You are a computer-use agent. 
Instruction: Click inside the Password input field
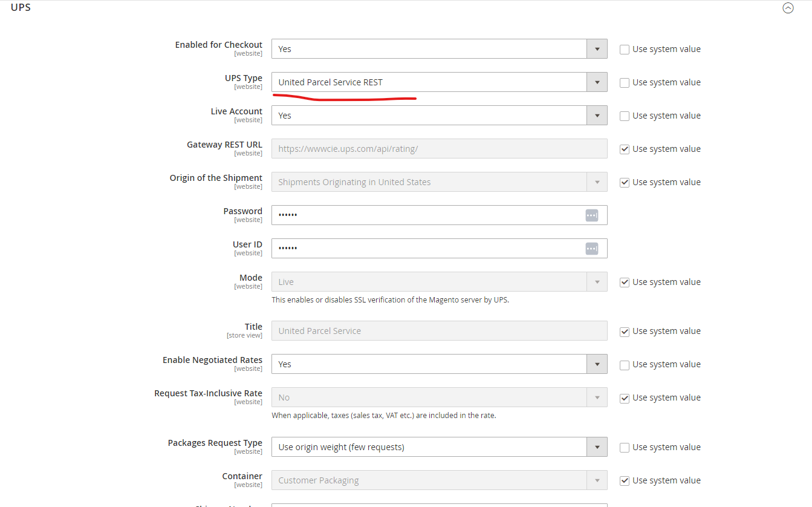pos(423,215)
